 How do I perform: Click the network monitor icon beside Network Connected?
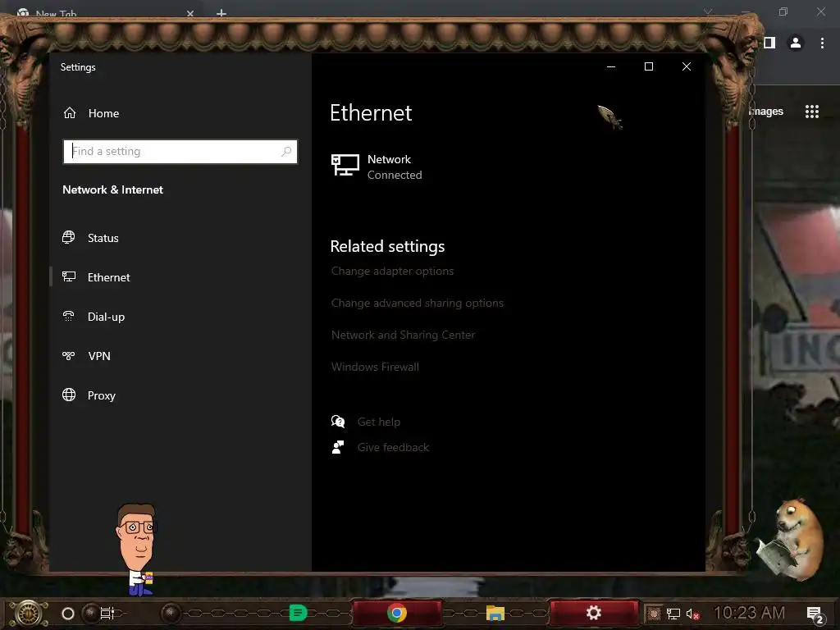click(345, 165)
